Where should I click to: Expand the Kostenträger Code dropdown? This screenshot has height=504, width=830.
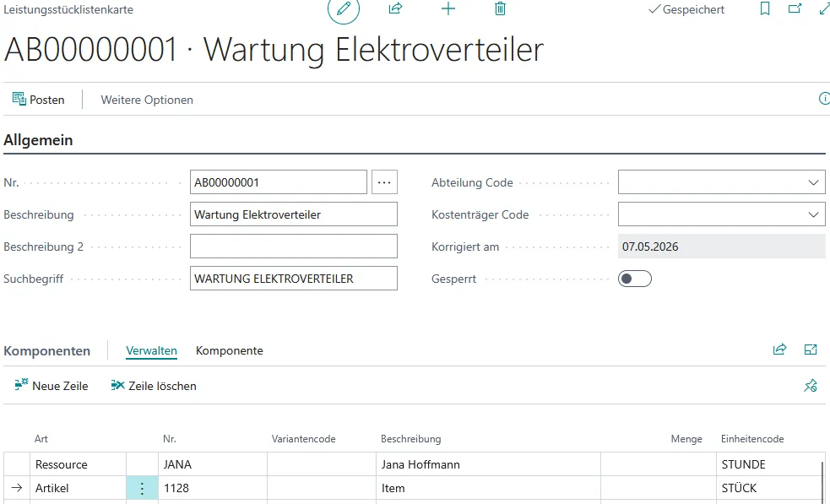tap(813, 215)
